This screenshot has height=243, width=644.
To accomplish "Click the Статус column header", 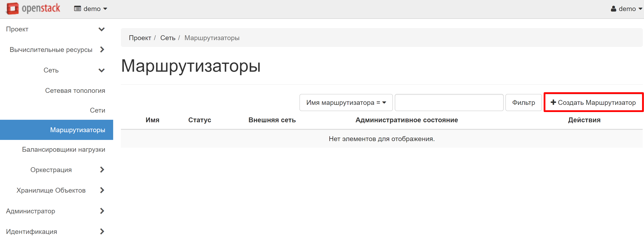I will pos(200,120).
